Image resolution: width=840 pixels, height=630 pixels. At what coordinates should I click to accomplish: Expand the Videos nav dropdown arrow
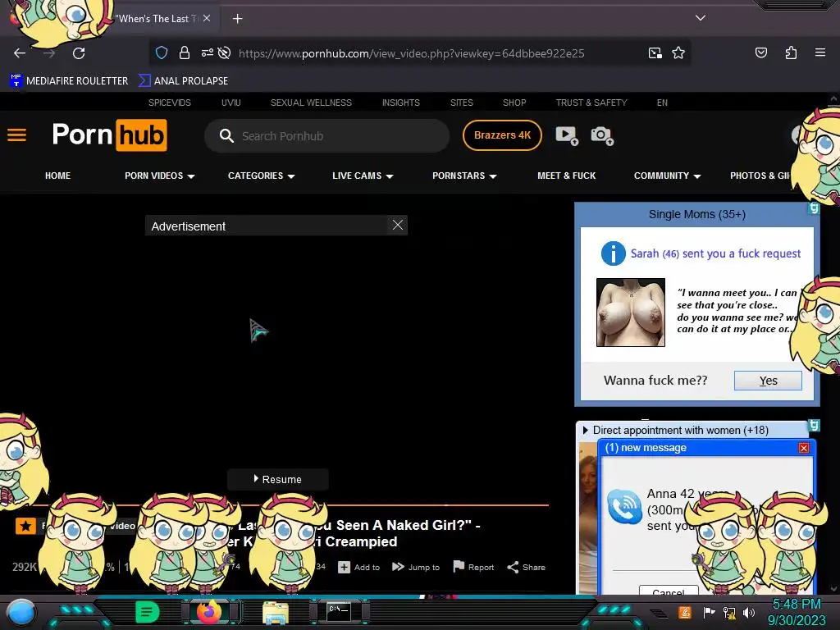click(191, 176)
